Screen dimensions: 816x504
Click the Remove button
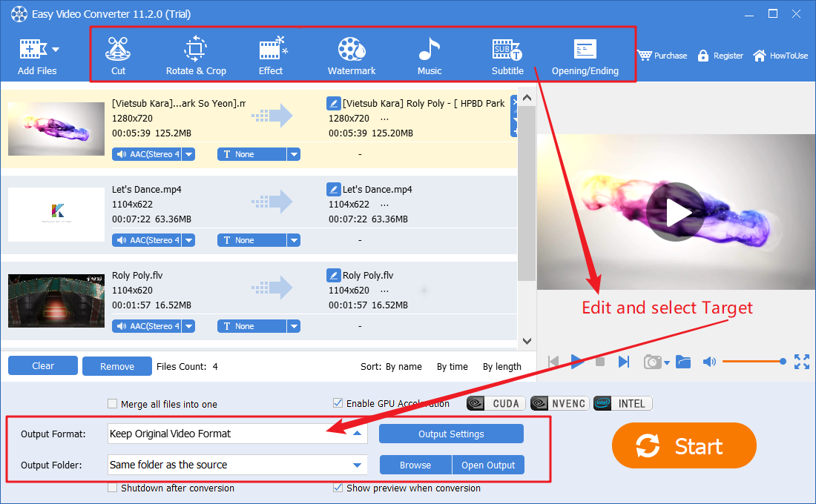pos(117,366)
